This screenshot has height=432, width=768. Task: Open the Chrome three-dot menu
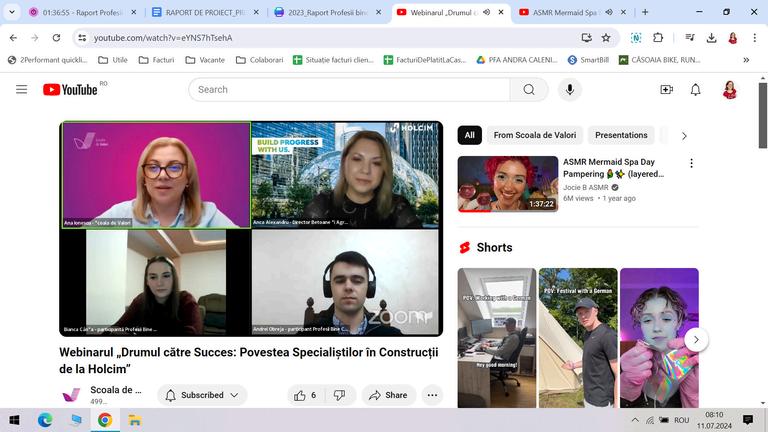[x=754, y=38]
